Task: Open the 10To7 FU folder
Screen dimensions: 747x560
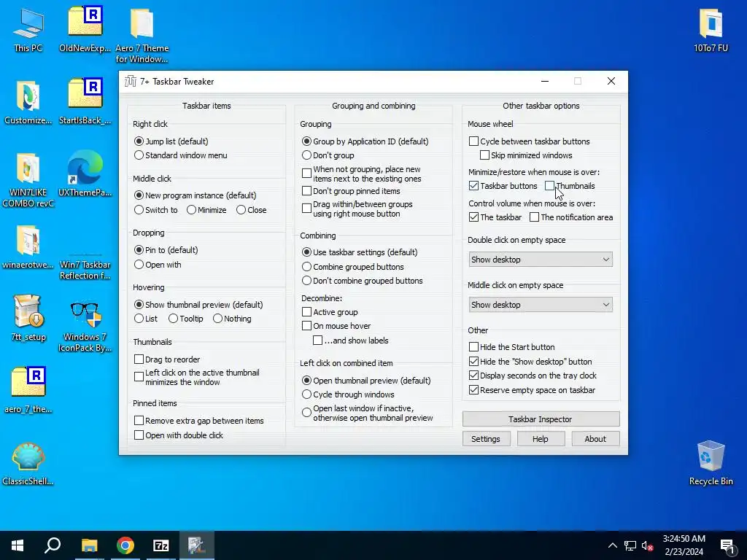Action: point(711,30)
